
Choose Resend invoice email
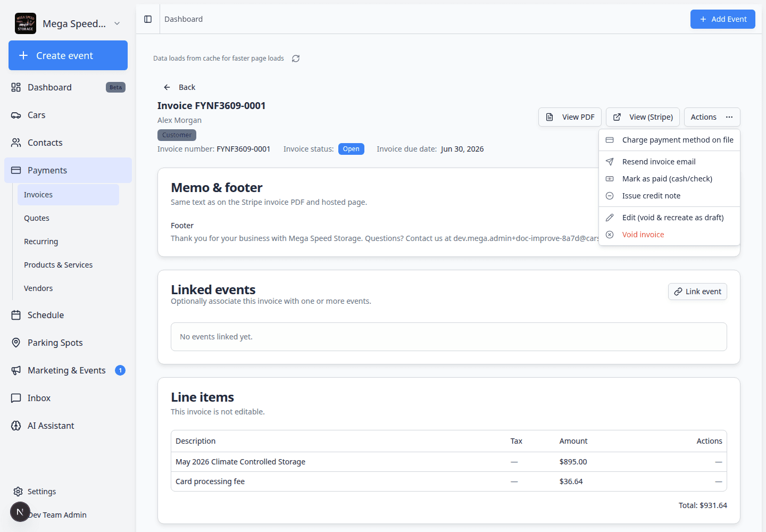click(x=669, y=162)
